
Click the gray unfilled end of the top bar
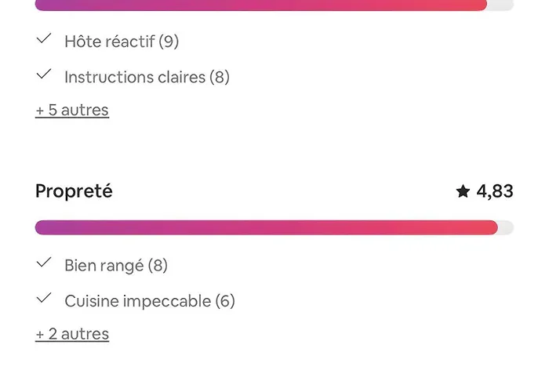point(501,5)
